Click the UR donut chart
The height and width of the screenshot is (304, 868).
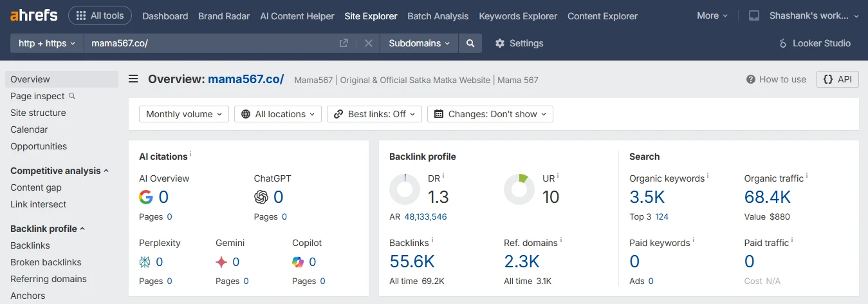click(519, 189)
